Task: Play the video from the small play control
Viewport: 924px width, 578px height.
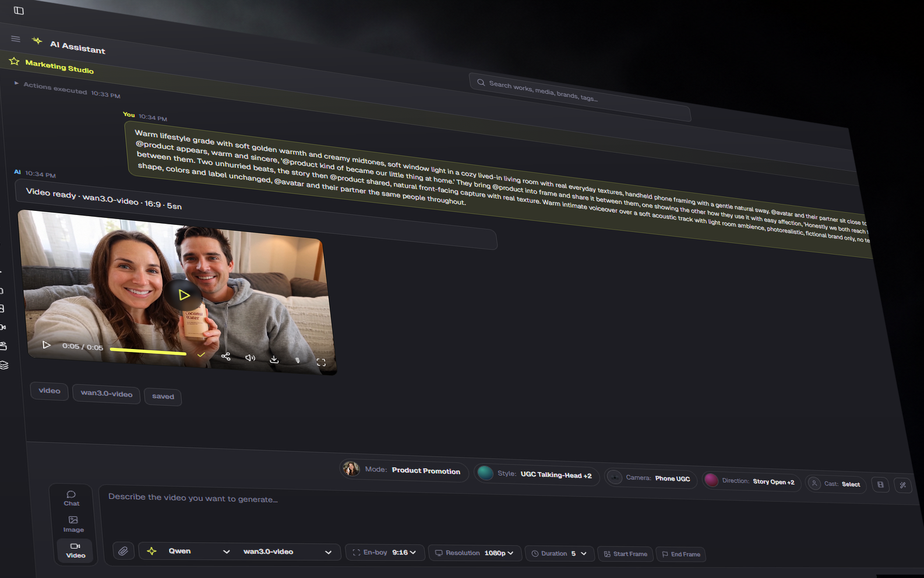Action: pyautogui.click(x=46, y=345)
